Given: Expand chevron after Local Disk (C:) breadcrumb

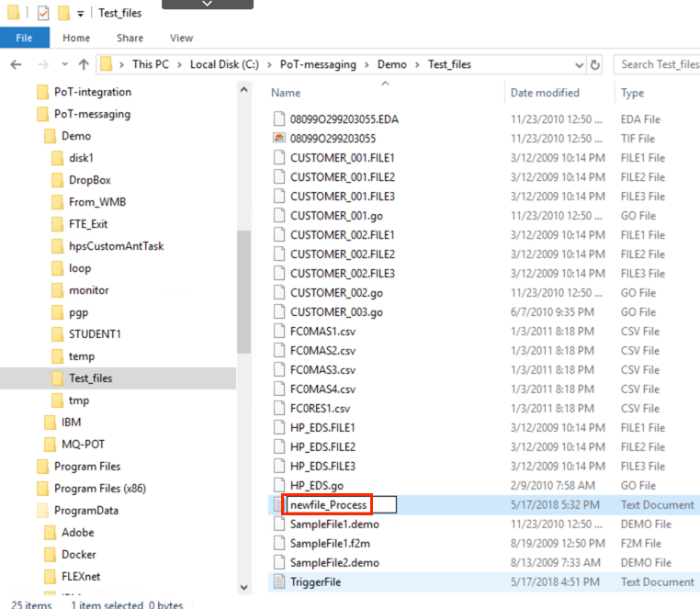Looking at the screenshot, I should 270,64.
